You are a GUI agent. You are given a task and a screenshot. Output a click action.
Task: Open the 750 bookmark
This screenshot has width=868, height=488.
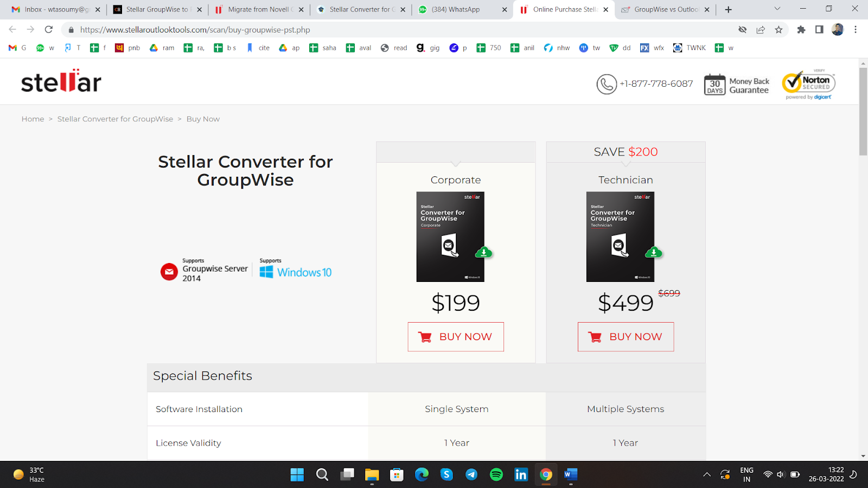tap(489, 48)
